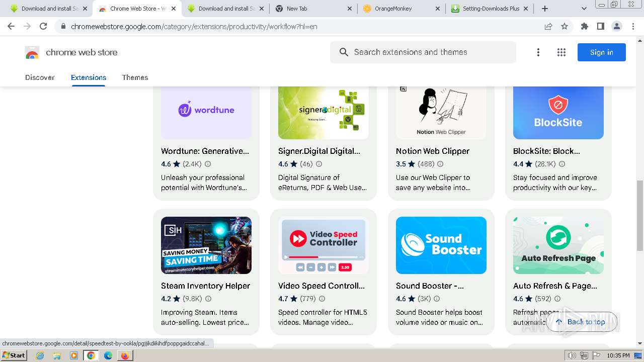
Task: Click the BlockSite thumbnail image
Action: tap(558, 113)
